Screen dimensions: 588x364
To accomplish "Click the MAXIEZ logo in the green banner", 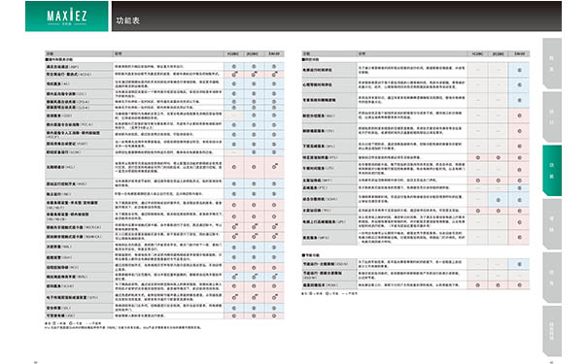I will 67,17.
